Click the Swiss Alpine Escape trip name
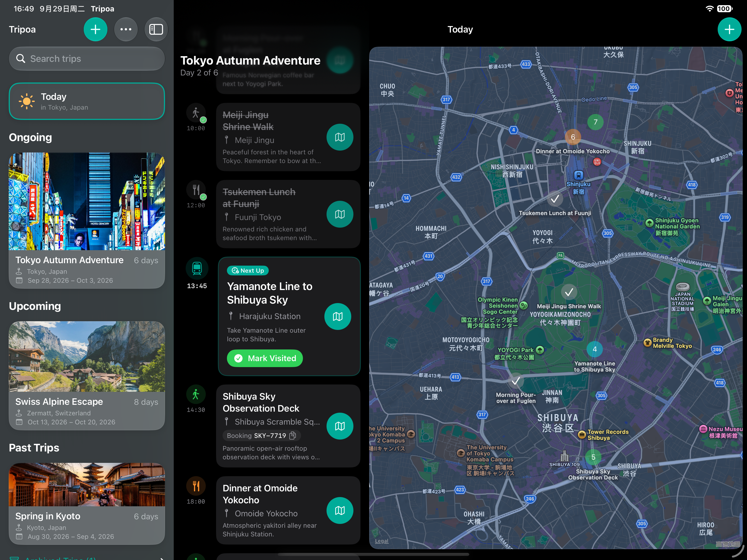The height and width of the screenshot is (560, 747). tap(59, 402)
